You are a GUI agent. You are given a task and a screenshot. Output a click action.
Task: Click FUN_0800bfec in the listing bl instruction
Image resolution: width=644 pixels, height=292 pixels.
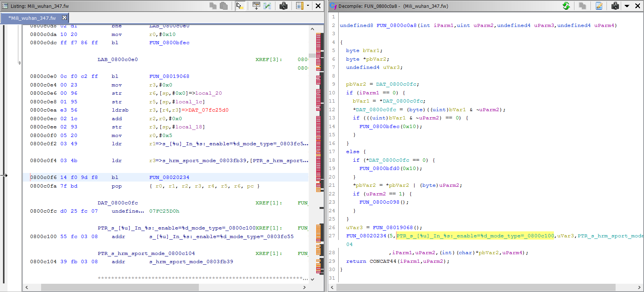tap(169, 43)
